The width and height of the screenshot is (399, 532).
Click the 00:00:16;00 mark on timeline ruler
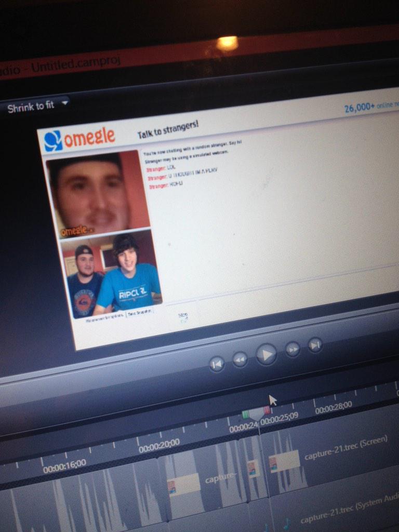click(64, 466)
